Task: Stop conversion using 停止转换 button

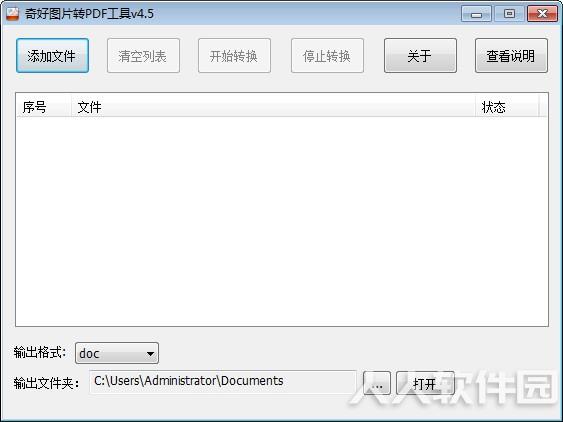Action: [327, 56]
